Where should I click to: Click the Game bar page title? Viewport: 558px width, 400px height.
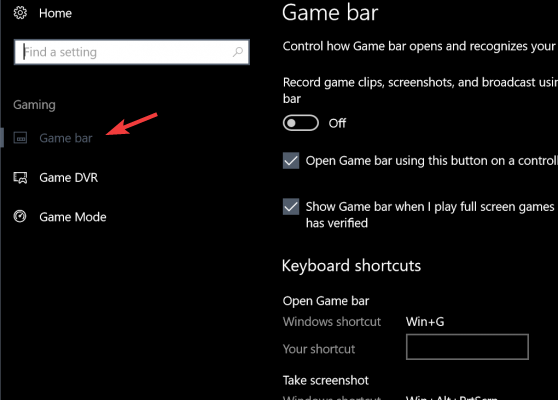click(330, 12)
